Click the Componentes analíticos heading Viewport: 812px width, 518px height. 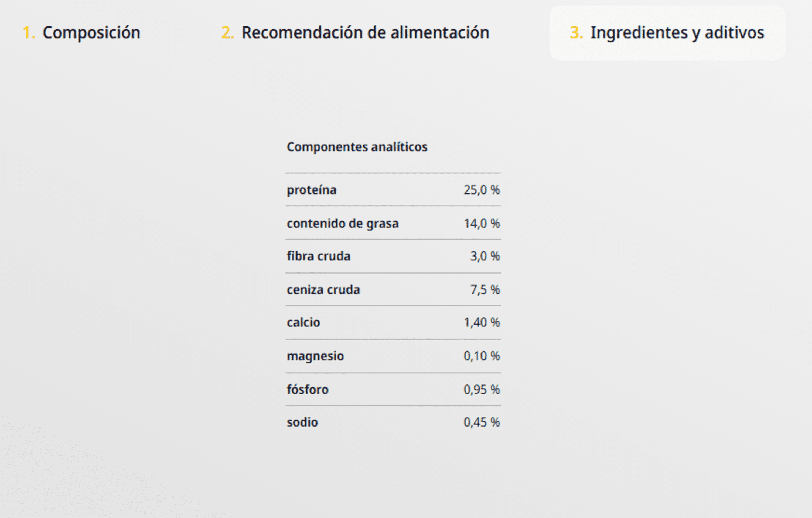[357, 147]
